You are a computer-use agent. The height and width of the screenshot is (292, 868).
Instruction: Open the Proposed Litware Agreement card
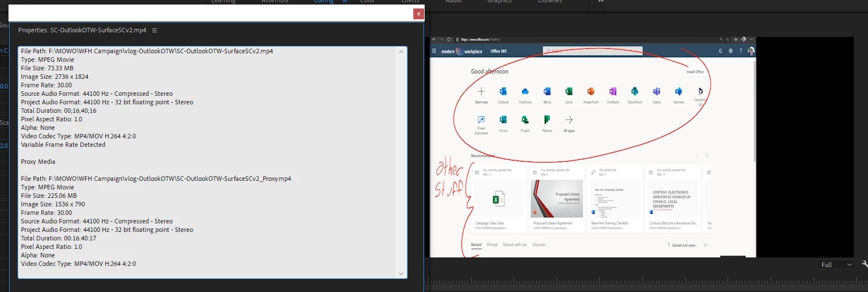click(557, 198)
